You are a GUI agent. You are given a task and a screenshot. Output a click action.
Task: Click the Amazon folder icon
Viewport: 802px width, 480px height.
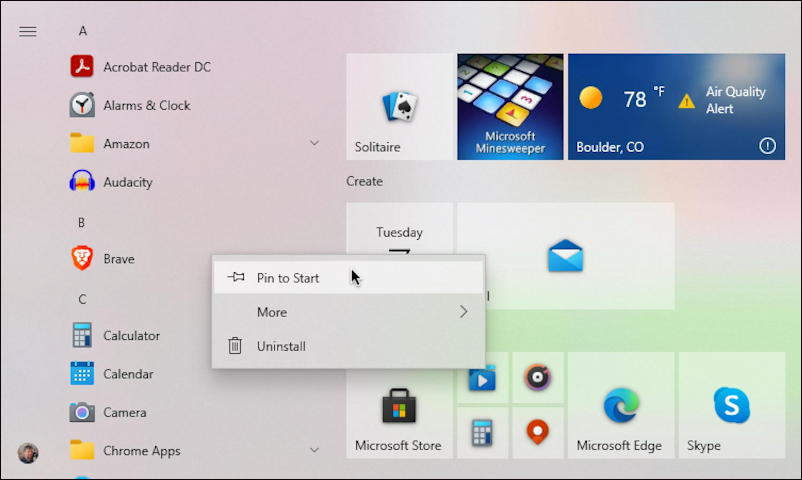(82, 143)
